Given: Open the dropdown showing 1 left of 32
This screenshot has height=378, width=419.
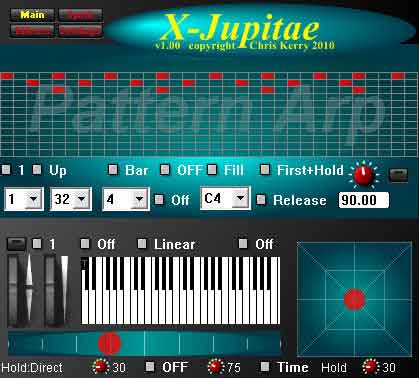Looking at the screenshot, I should pos(24,199).
